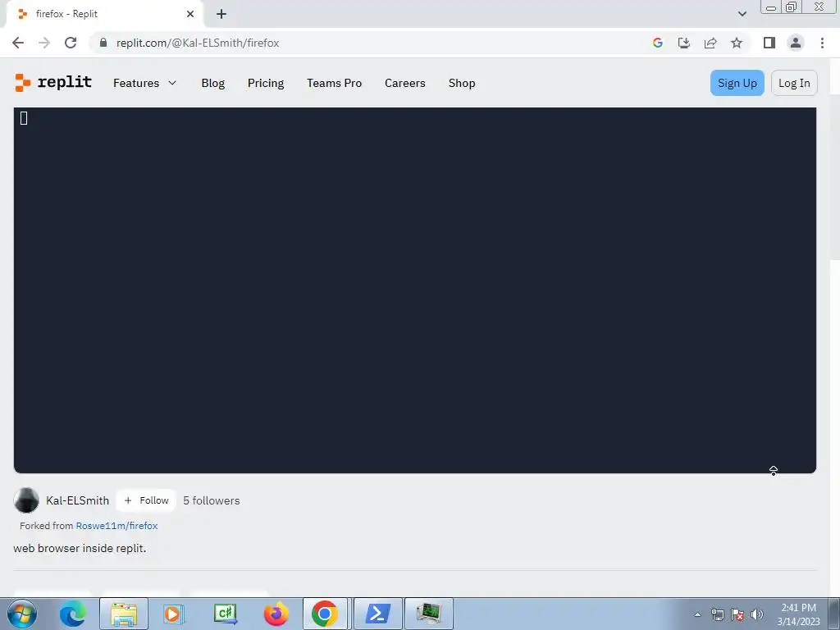Bookmark this tab with star icon

(737, 43)
